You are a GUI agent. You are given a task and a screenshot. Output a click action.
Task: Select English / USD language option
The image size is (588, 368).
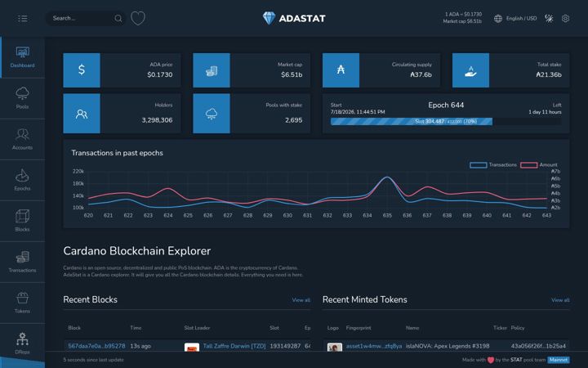pos(521,18)
